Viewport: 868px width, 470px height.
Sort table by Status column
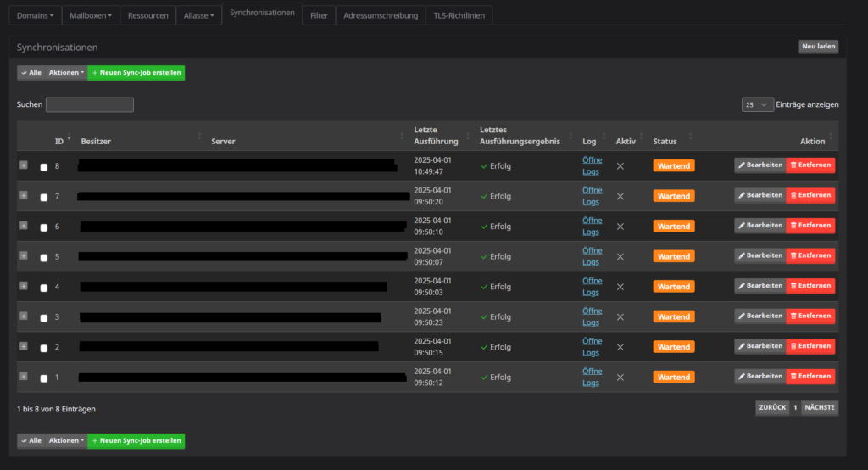coord(665,142)
